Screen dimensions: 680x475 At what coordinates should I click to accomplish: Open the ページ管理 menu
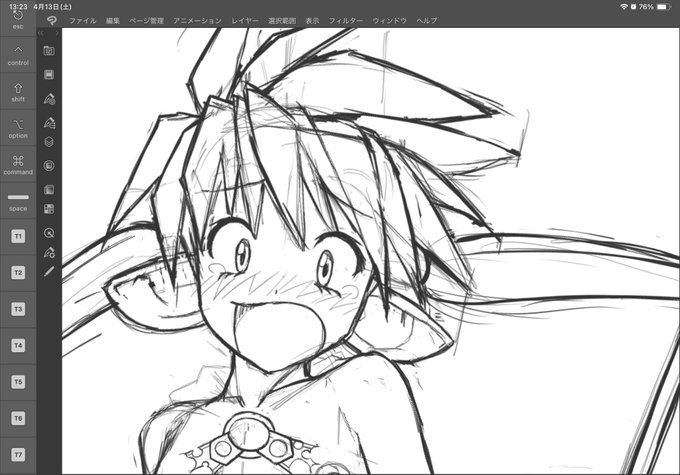click(147, 20)
